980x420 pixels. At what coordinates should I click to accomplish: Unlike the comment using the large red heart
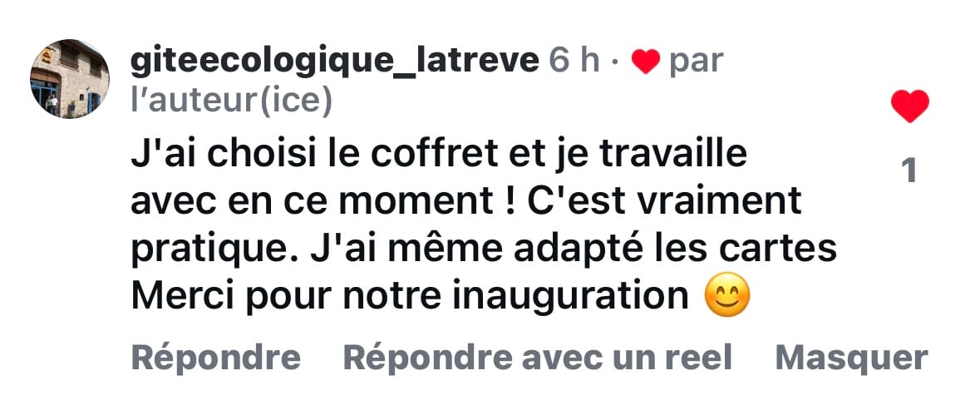pos(909,107)
